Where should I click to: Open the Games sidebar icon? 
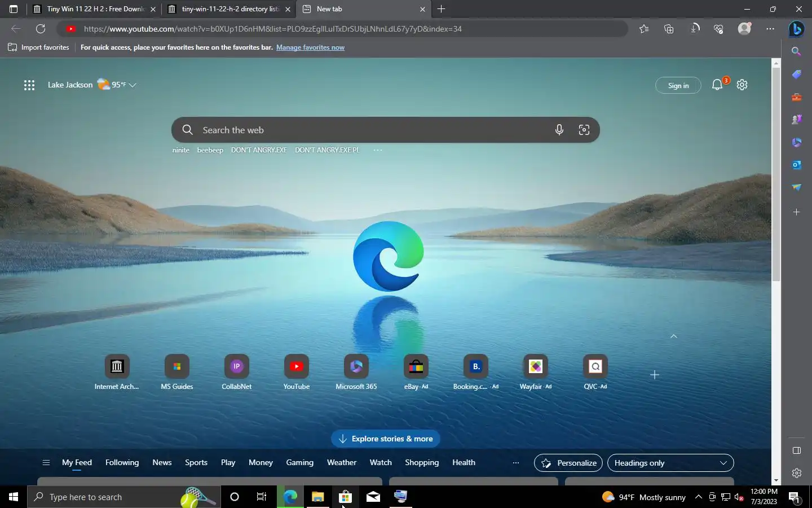pos(796,120)
